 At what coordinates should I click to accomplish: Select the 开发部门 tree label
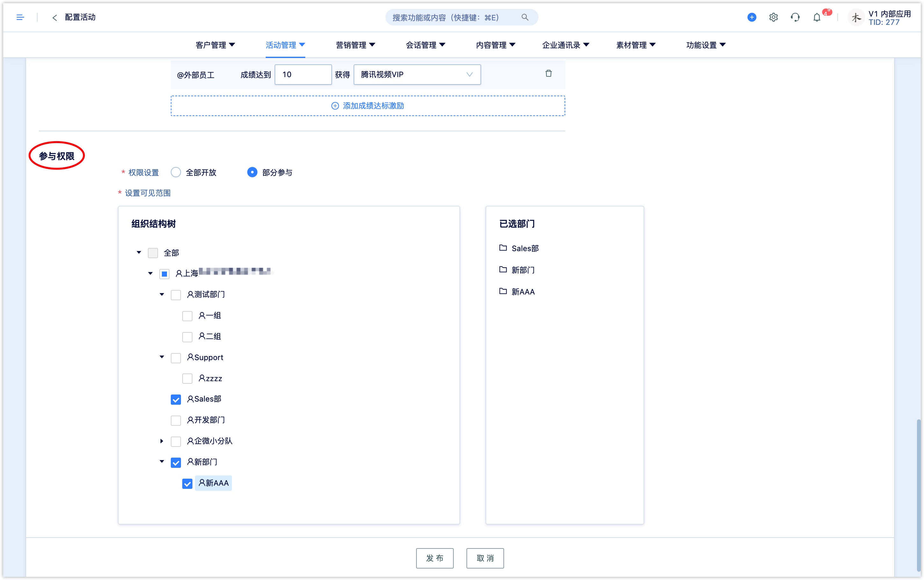206,420
